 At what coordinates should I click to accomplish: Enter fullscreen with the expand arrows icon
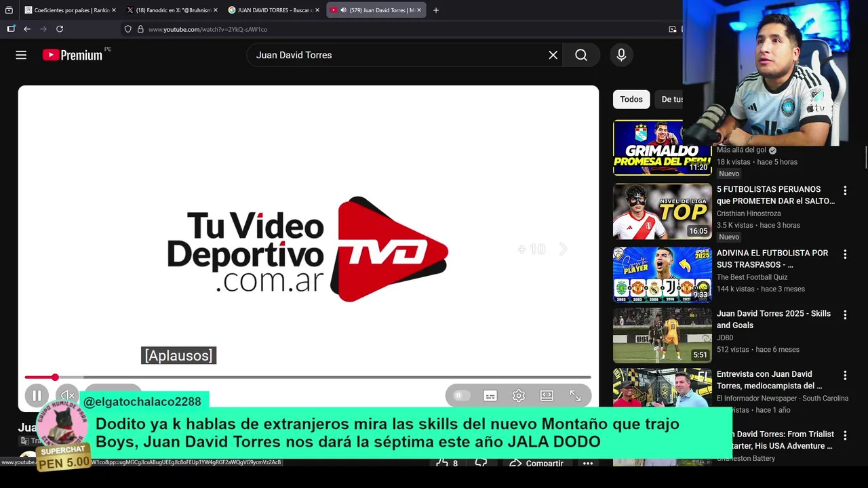575,395
